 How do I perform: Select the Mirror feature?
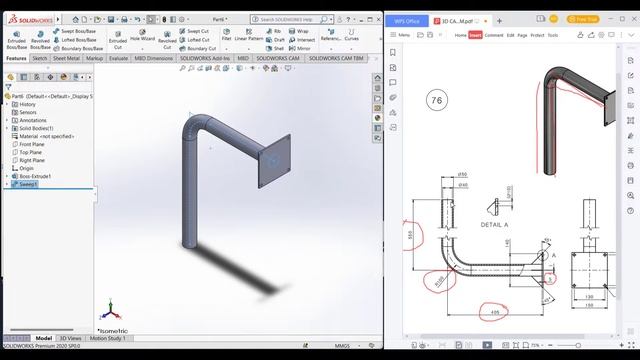pos(300,48)
